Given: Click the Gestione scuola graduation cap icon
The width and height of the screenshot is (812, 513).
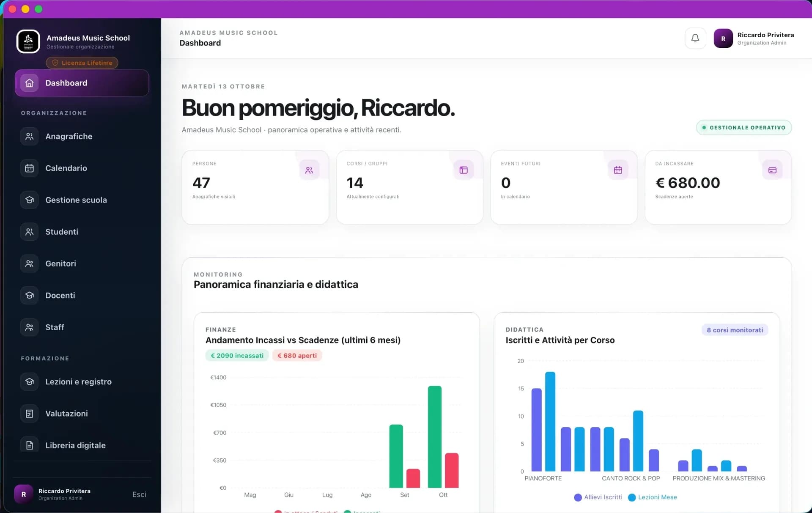Looking at the screenshot, I should tap(29, 200).
